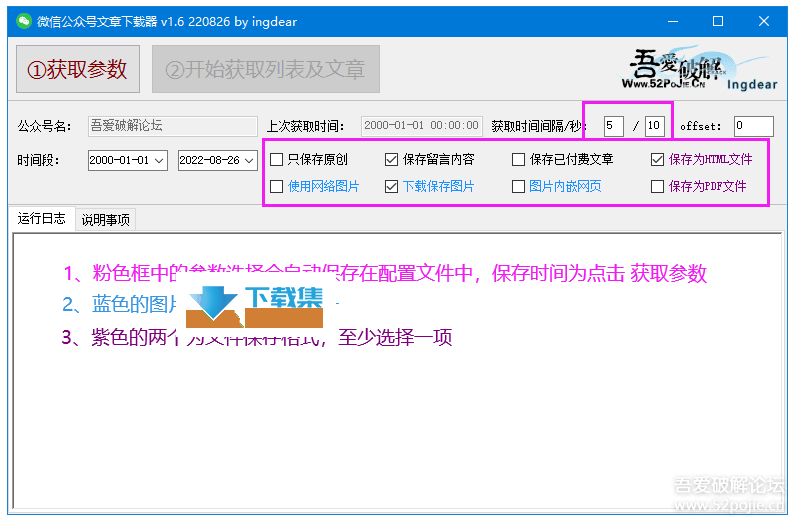
Task: Click the WeChat app icon in title bar
Action: (x=23, y=21)
